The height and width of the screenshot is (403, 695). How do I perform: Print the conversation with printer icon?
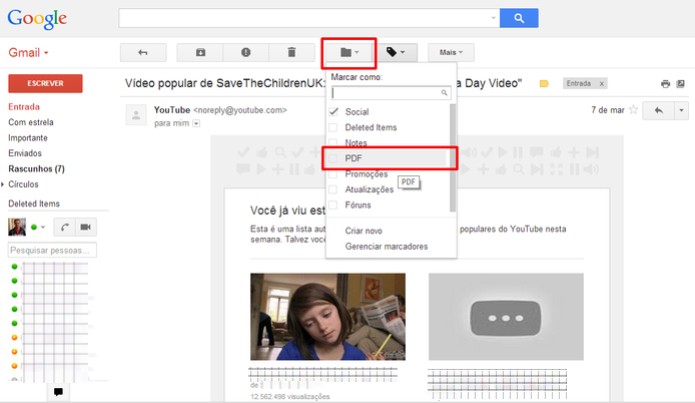pos(665,83)
